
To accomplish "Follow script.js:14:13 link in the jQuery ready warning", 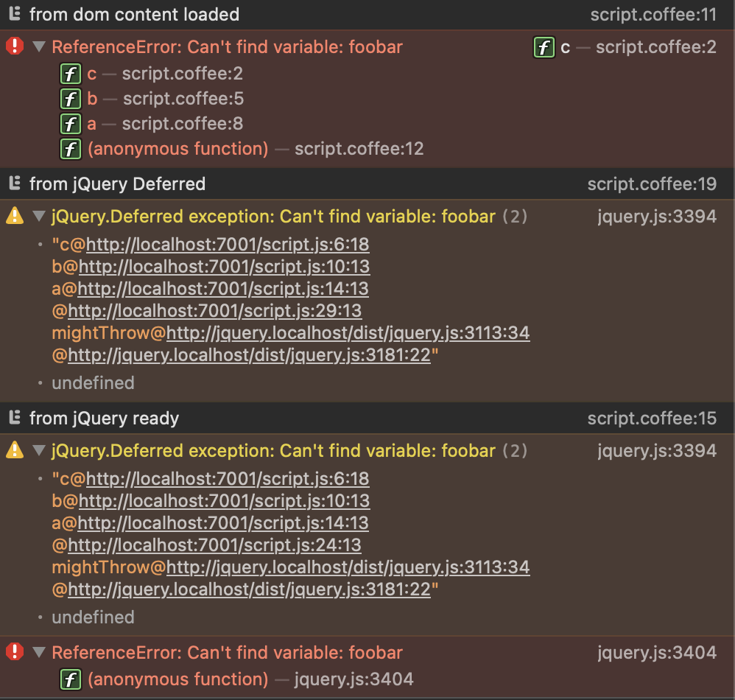I will (222, 522).
